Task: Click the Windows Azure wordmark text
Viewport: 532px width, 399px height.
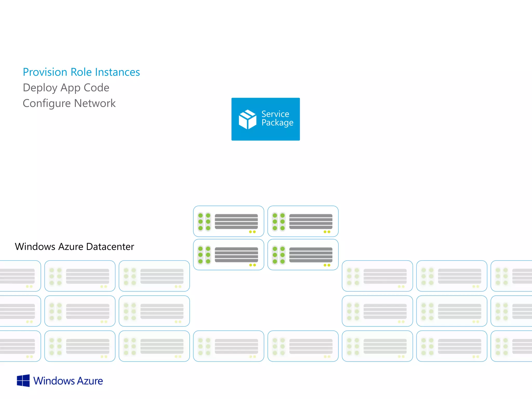Action: (68, 381)
